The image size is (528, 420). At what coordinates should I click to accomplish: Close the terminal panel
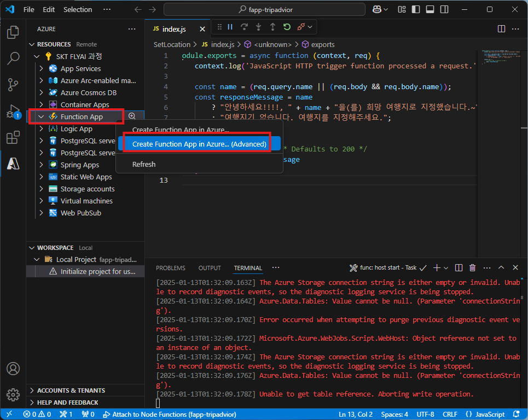pos(515,267)
